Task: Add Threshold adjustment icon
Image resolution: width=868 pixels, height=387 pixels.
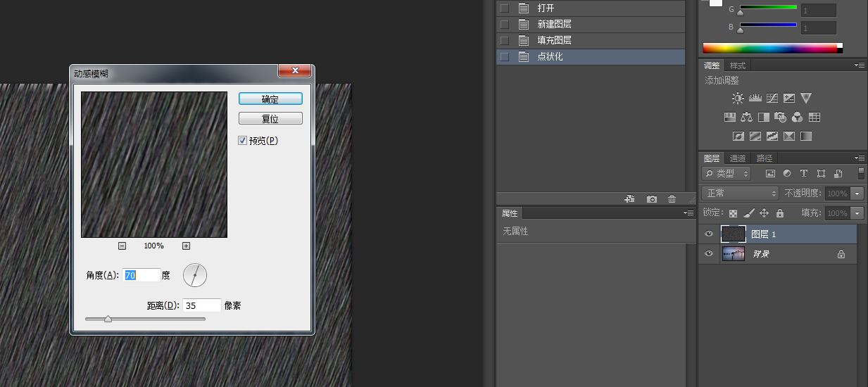Action: click(772, 137)
